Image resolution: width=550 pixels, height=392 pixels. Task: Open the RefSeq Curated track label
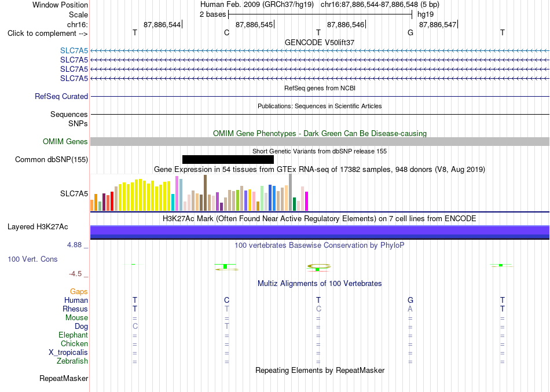click(x=61, y=96)
